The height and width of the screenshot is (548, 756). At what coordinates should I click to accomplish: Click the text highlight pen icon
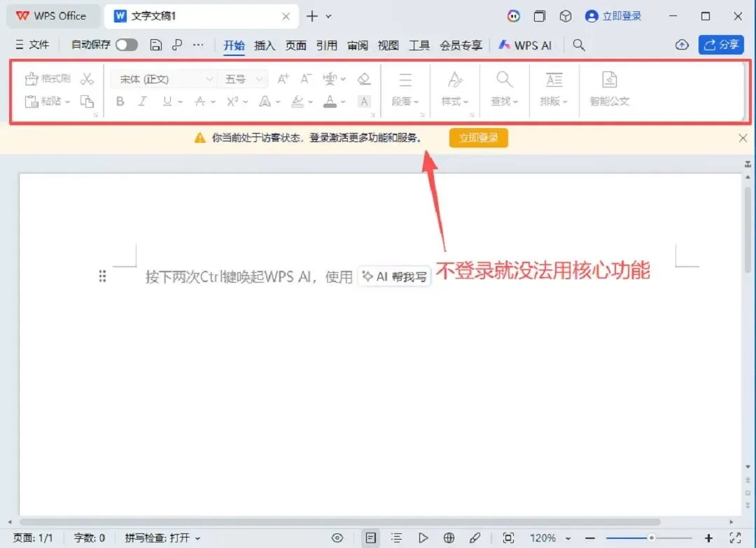(x=297, y=101)
